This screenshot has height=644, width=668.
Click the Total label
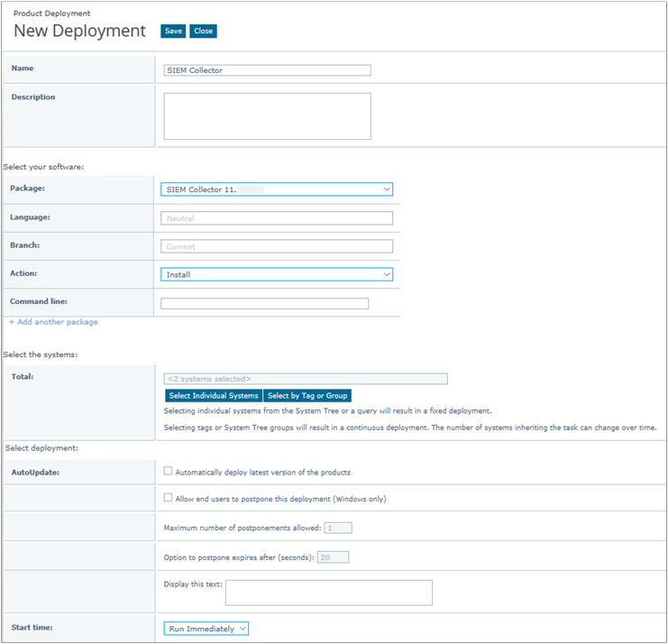pyautogui.click(x=23, y=377)
